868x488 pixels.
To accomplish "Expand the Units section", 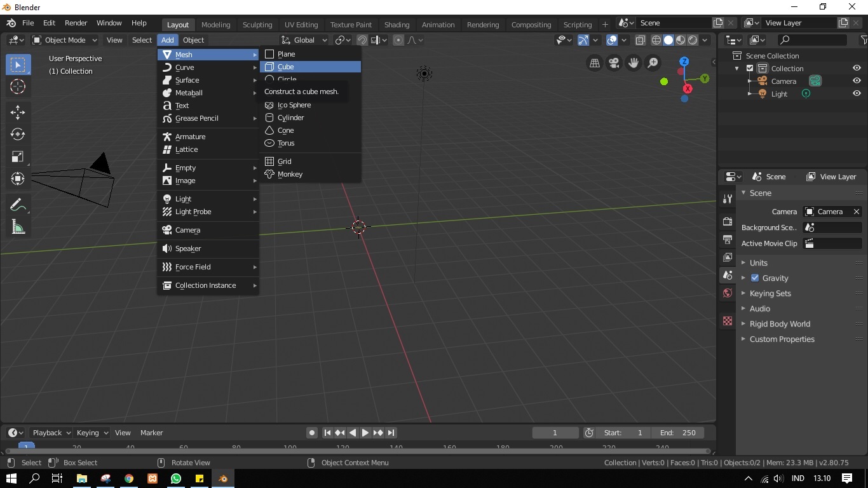I will tap(758, 262).
